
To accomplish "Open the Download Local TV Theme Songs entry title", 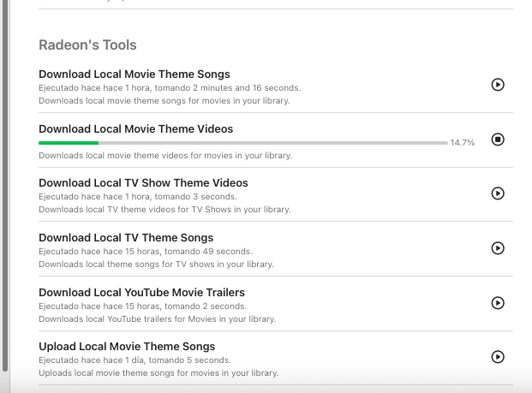I will 126,238.
